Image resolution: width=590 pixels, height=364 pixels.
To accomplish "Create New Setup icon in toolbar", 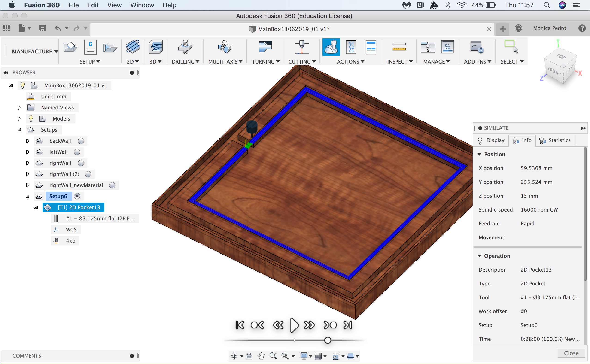I will click(x=70, y=47).
